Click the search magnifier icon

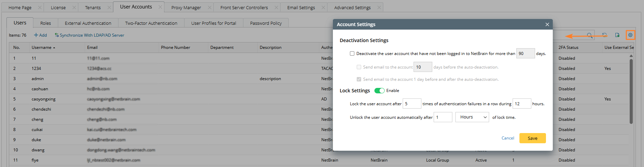pos(590,35)
